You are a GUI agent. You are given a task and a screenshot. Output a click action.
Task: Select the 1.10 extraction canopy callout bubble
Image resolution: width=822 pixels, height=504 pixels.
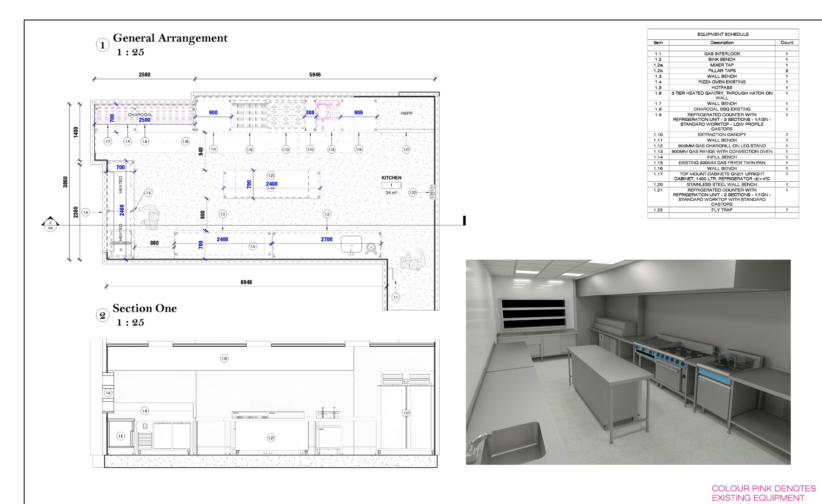coord(186,141)
